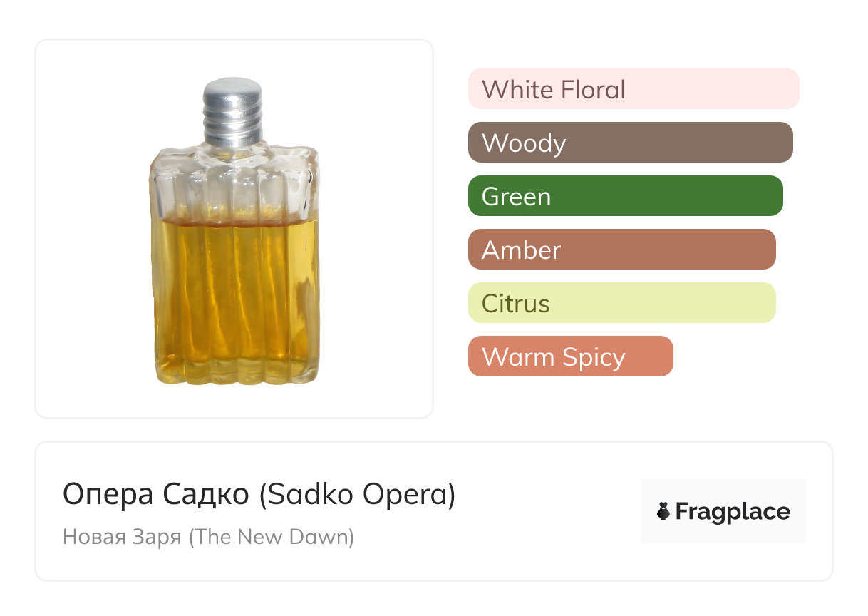The width and height of the screenshot is (868, 616).
Task: Click the Fragplace wordmark text
Action: [x=733, y=512]
